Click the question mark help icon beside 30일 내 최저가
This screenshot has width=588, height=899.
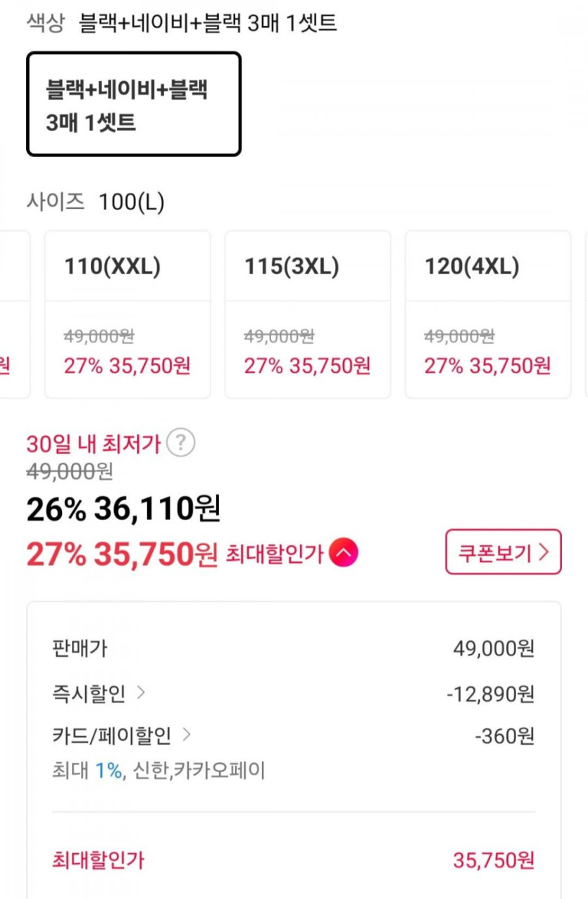[182, 443]
